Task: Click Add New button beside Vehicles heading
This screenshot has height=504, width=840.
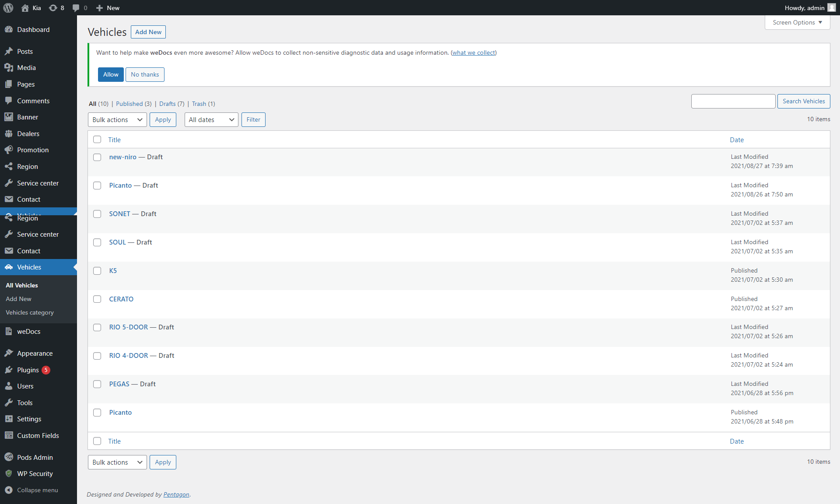Action: click(x=148, y=32)
